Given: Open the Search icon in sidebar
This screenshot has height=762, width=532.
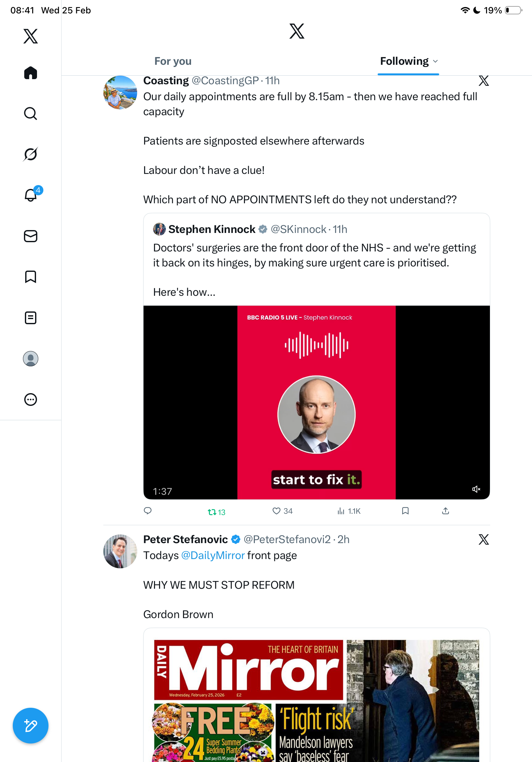Looking at the screenshot, I should [31, 114].
